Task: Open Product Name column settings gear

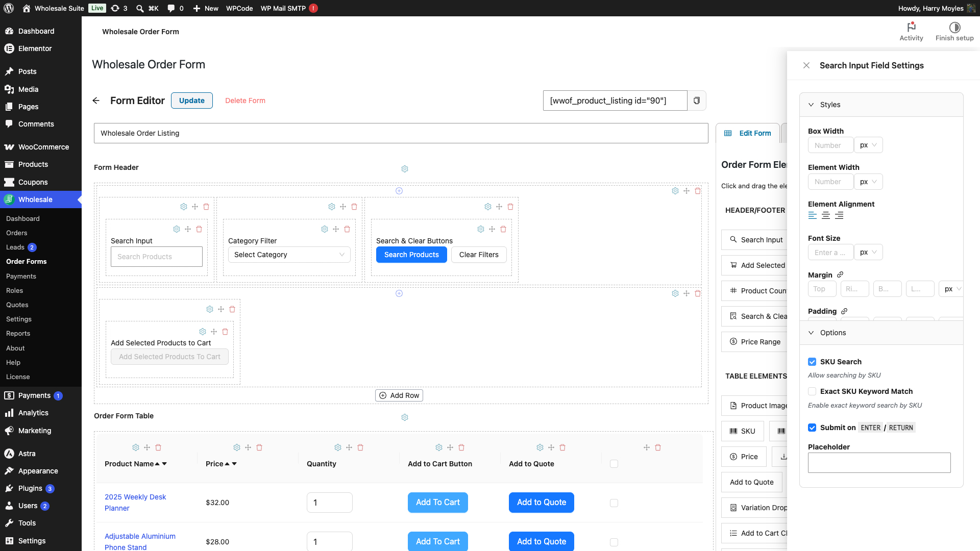Action: click(x=136, y=447)
